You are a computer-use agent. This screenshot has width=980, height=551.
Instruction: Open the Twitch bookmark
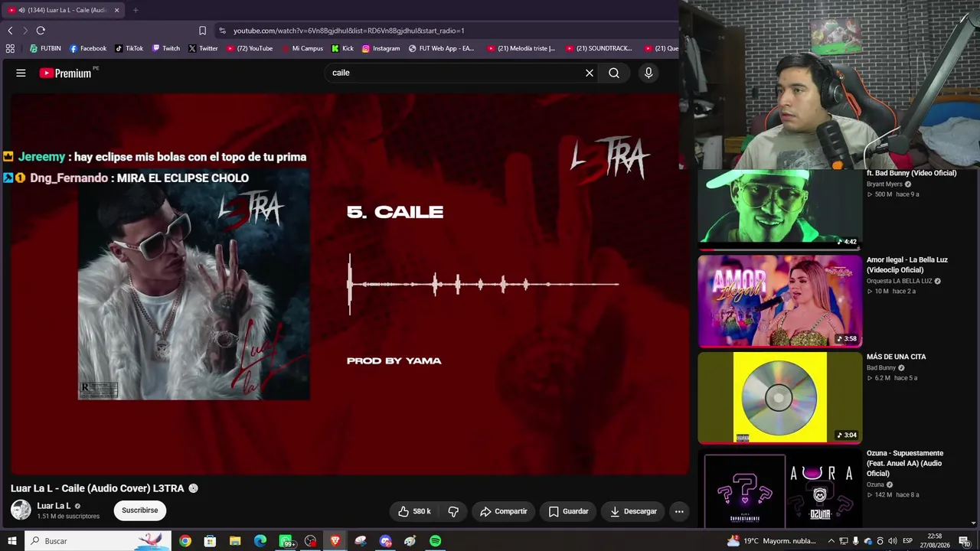(x=166, y=48)
